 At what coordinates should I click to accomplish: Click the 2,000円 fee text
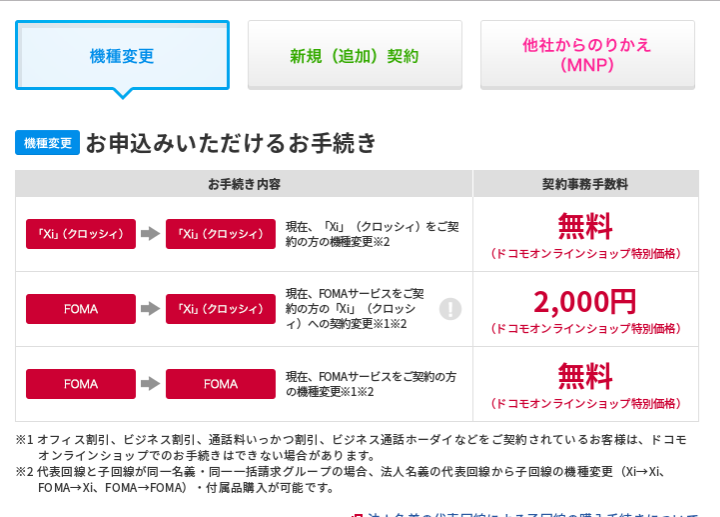click(585, 302)
